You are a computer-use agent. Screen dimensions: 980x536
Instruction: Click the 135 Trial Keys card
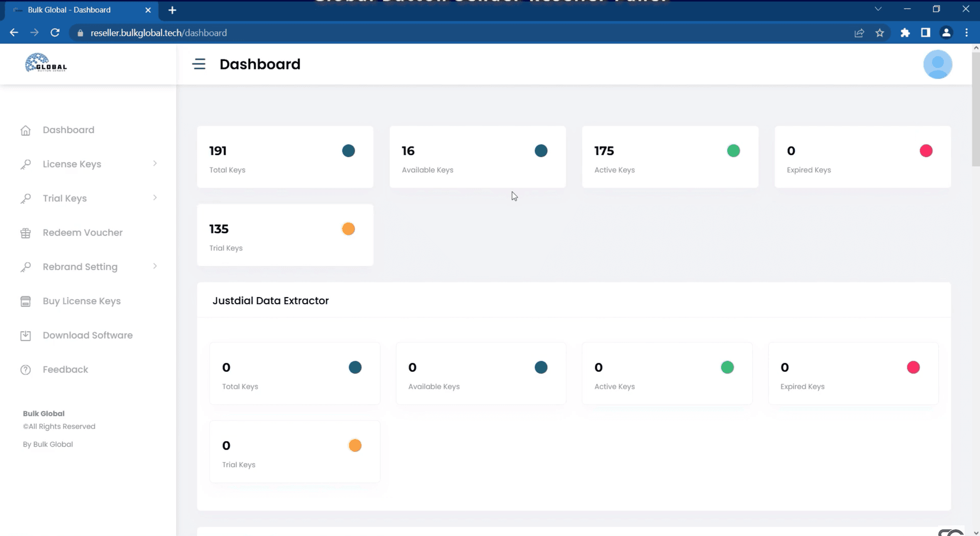point(285,235)
